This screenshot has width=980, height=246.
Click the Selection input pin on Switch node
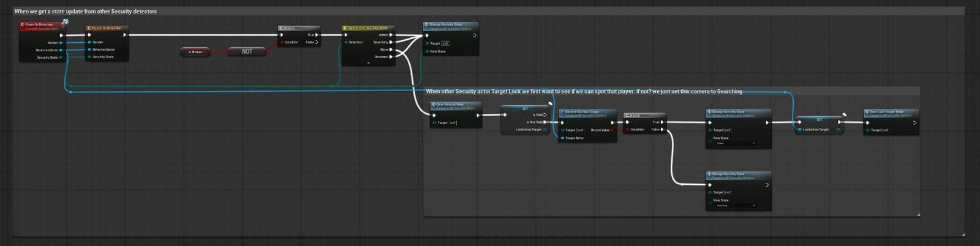tap(346, 42)
